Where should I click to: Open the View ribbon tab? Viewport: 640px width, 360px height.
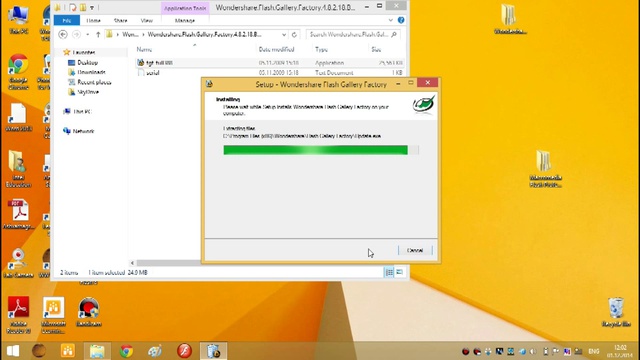(x=147, y=20)
